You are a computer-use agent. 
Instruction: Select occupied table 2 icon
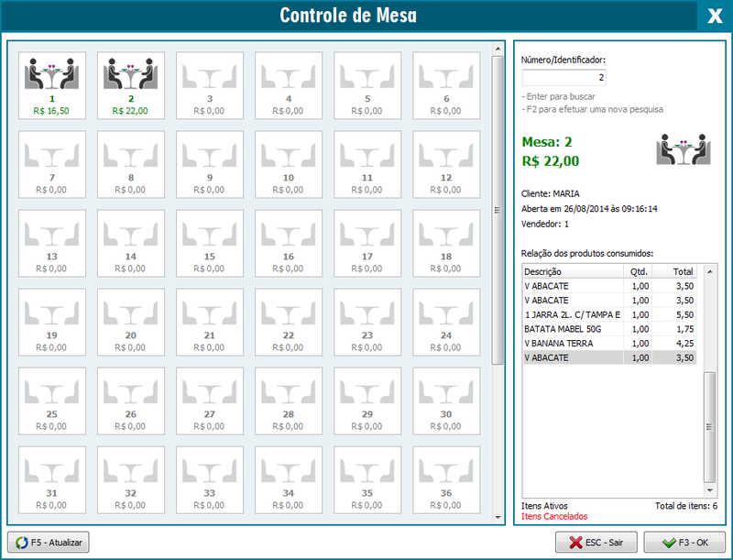click(x=131, y=85)
